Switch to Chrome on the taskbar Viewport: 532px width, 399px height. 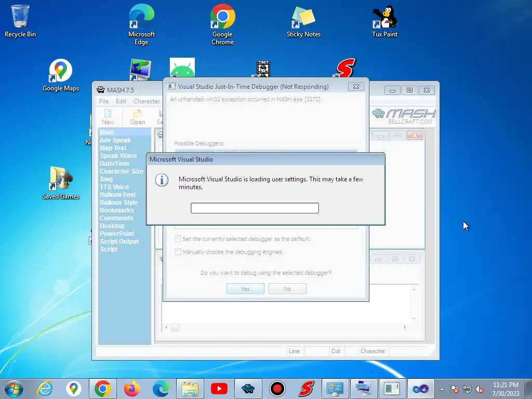click(x=103, y=389)
